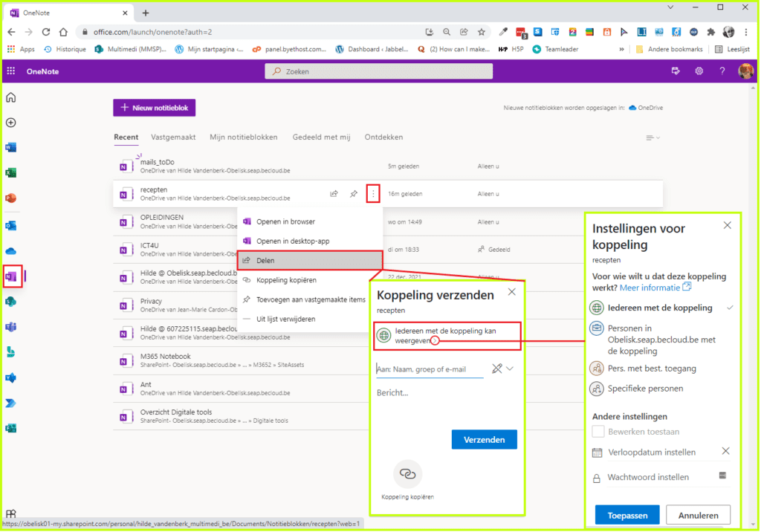Click the Zoeken search box
This screenshot has height=532, width=761.
point(378,71)
